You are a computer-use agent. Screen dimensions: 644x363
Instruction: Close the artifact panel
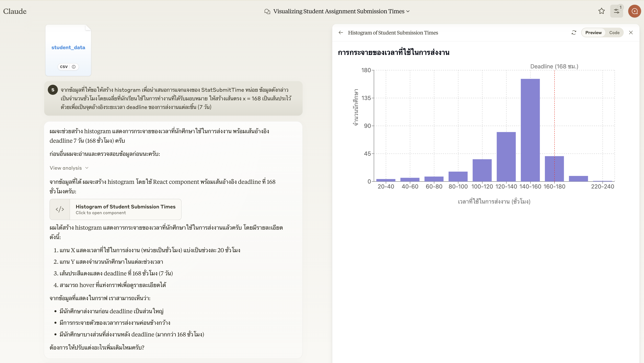[631, 33]
